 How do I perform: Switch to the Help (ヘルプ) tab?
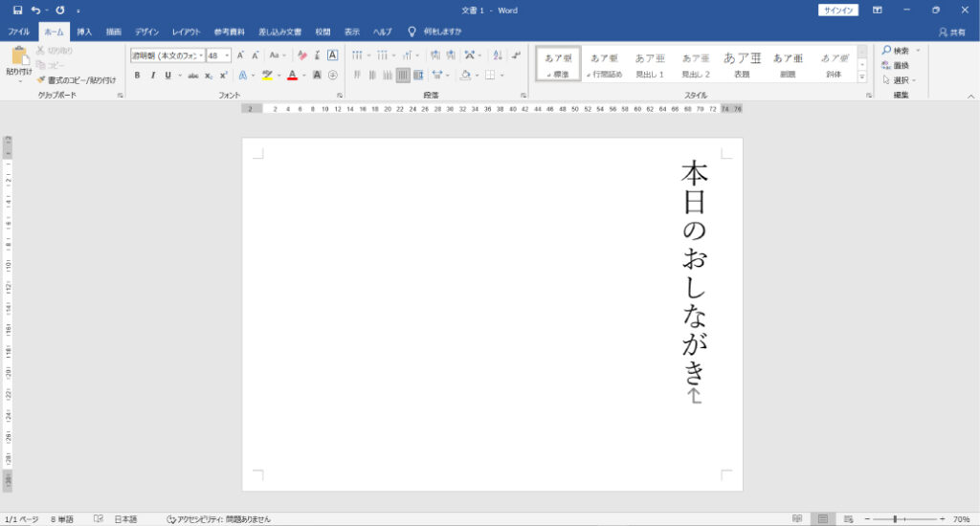coord(383,32)
